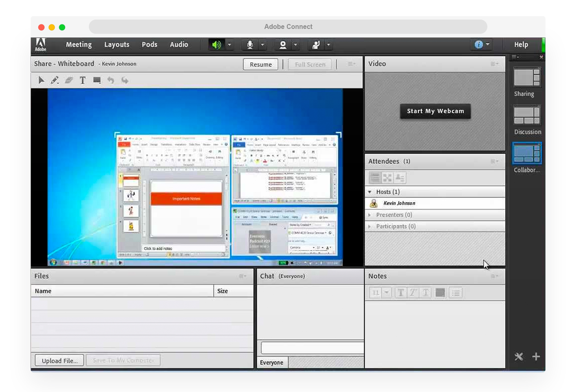This screenshot has height=392, width=577.
Task: Click the blue info icon
Action: (x=478, y=44)
